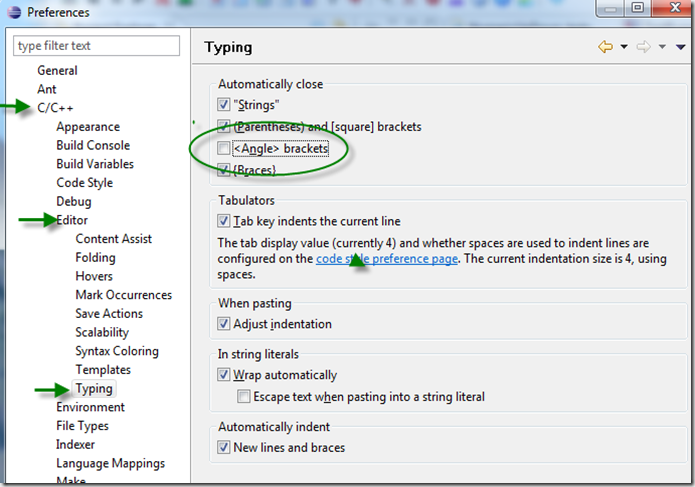
Task: Open Hovers editor preferences
Action: [94, 276]
